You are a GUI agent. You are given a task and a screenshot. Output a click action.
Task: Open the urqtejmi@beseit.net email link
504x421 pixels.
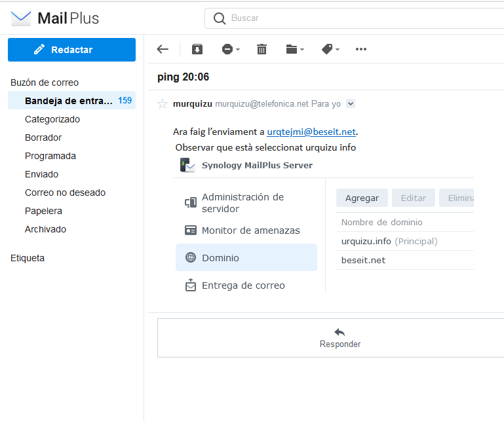point(311,132)
